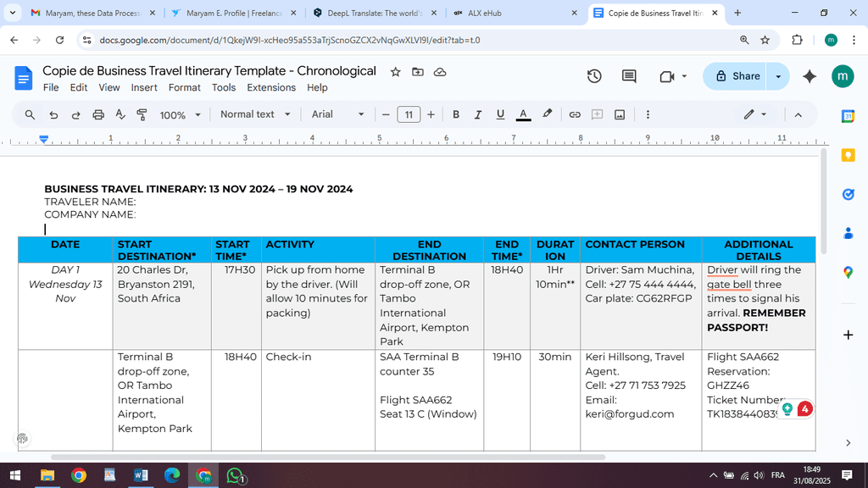868x488 pixels.
Task: Open the Insert menu
Action: tap(144, 87)
